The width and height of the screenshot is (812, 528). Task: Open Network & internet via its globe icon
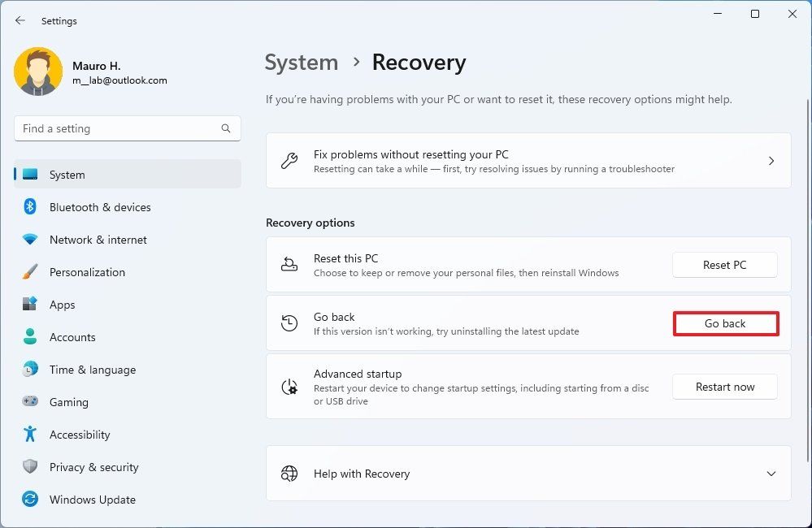click(29, 240)
